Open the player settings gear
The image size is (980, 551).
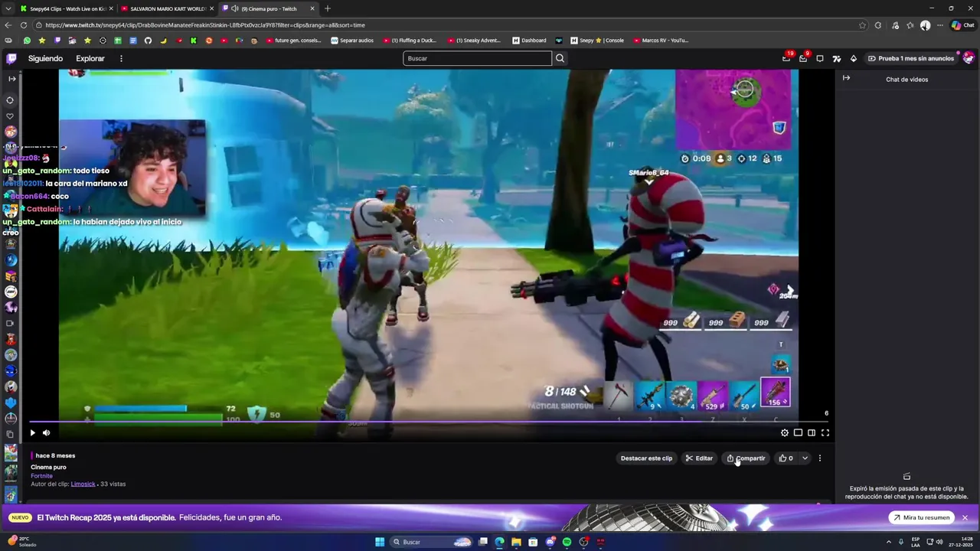point(784,432)
